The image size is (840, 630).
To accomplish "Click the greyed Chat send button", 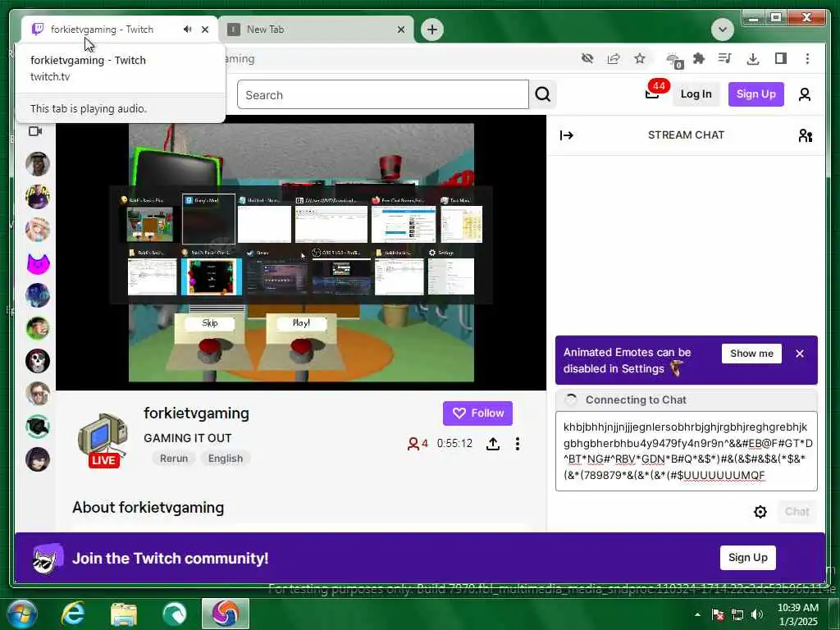I will point(797,512).
